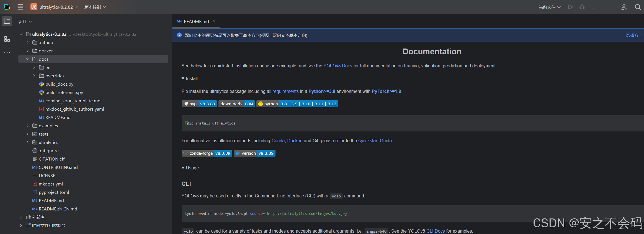The height and width of the screenshot is (234, 644).
Task: Collapse the Install section triangle
Action: (x=183, y=78)
